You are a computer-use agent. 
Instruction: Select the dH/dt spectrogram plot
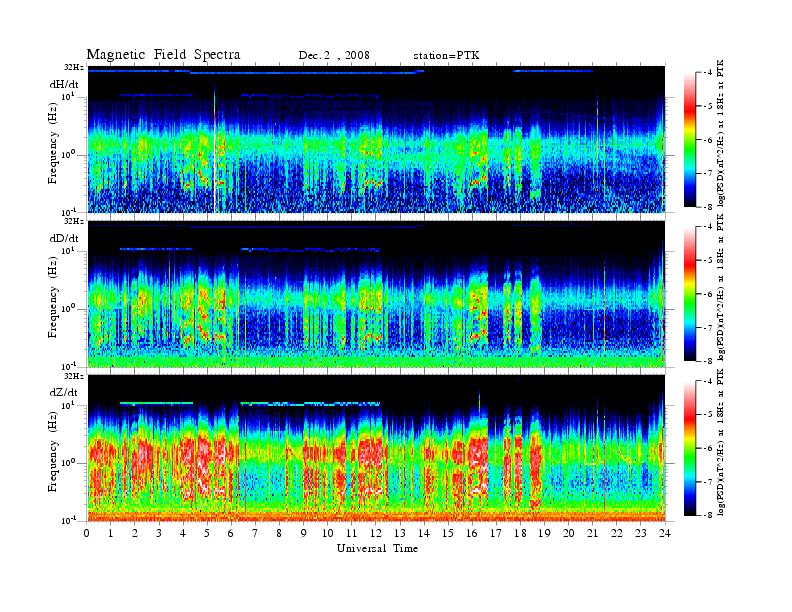(376, 139)
